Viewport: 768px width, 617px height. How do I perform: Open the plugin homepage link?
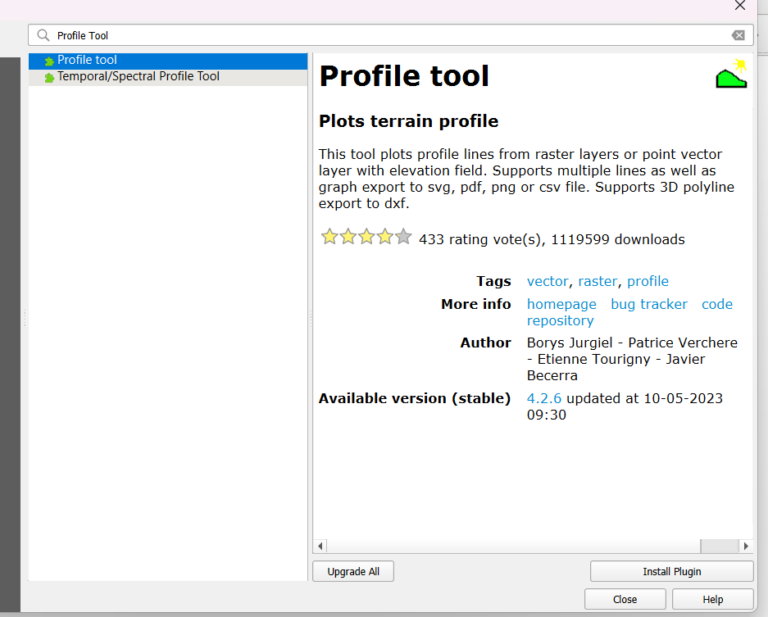tap(561, 304)
